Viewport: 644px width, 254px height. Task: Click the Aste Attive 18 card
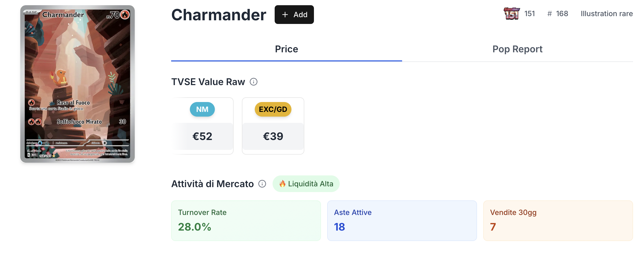402,221
